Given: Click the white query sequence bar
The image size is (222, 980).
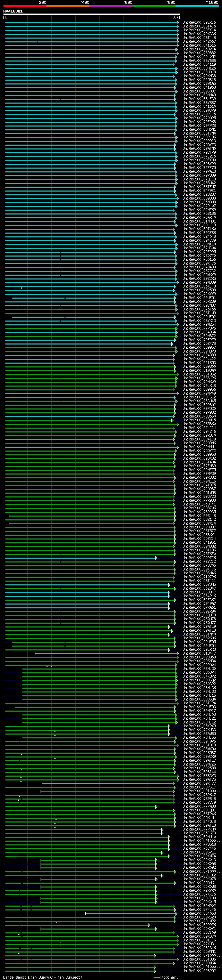Looking at the screenshot, I should [x=92, y=14].
